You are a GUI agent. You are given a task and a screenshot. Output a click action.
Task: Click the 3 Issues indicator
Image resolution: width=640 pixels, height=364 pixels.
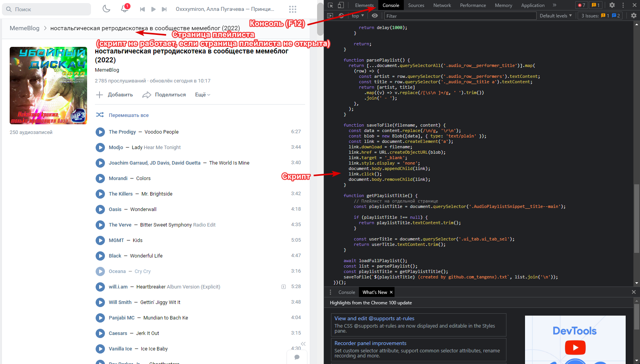(601, 16)
